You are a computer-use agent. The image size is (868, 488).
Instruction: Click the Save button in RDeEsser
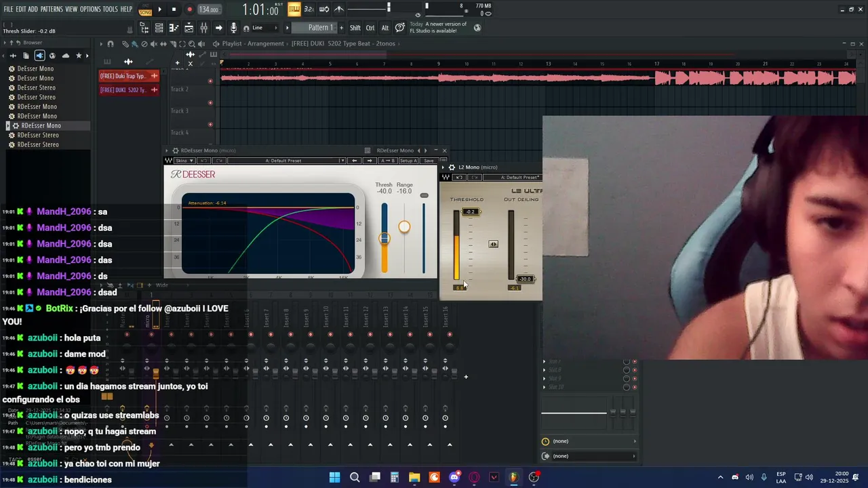click(429, 161)
